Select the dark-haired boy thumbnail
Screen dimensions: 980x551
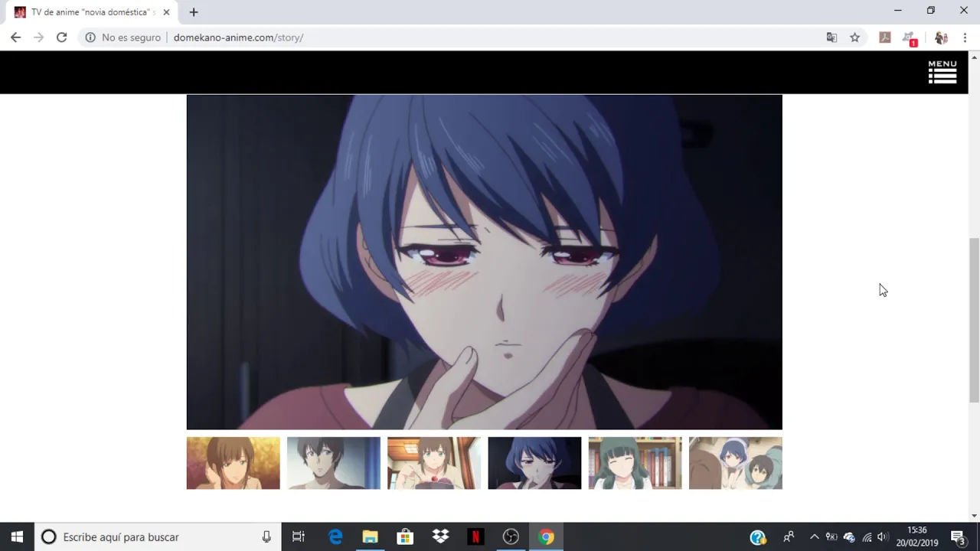click(334, 463)
